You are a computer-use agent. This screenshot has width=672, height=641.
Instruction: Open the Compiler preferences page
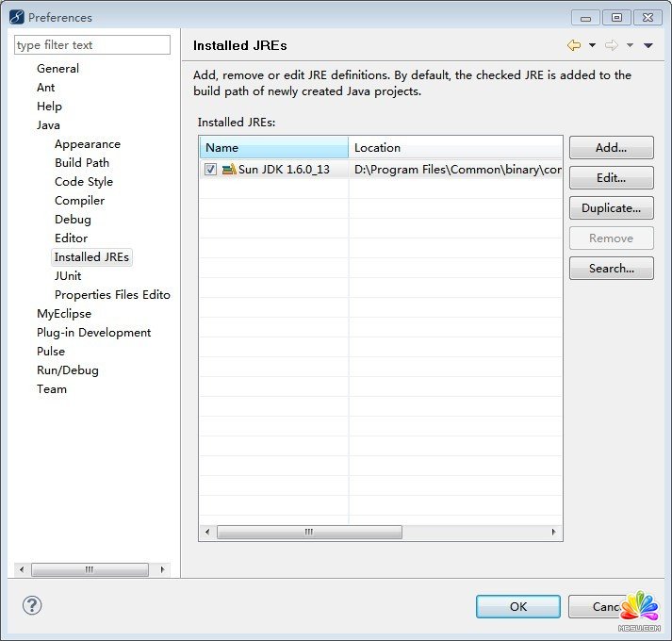pos(79,201)
